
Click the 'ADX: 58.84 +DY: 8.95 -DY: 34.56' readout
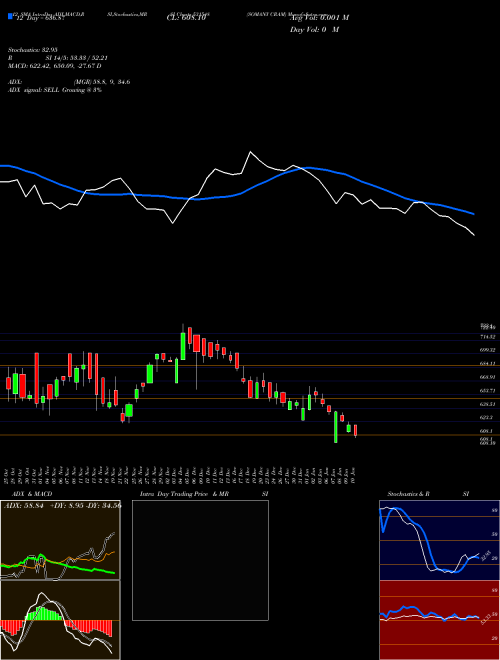[62, 506]
